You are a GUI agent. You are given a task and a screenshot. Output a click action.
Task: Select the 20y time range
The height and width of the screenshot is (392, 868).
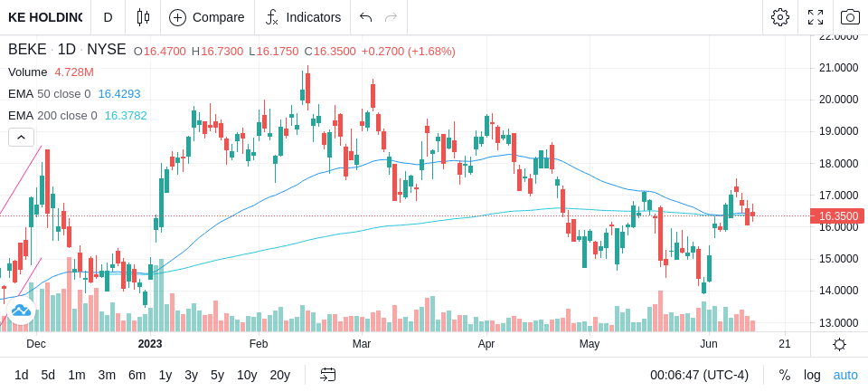(279, 375)
